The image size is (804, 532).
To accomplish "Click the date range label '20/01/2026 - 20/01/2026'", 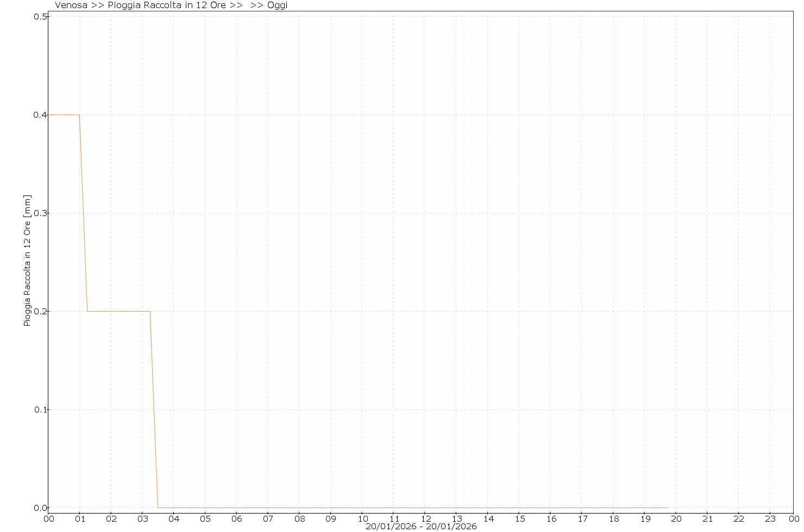I will (x=421, y=527).
